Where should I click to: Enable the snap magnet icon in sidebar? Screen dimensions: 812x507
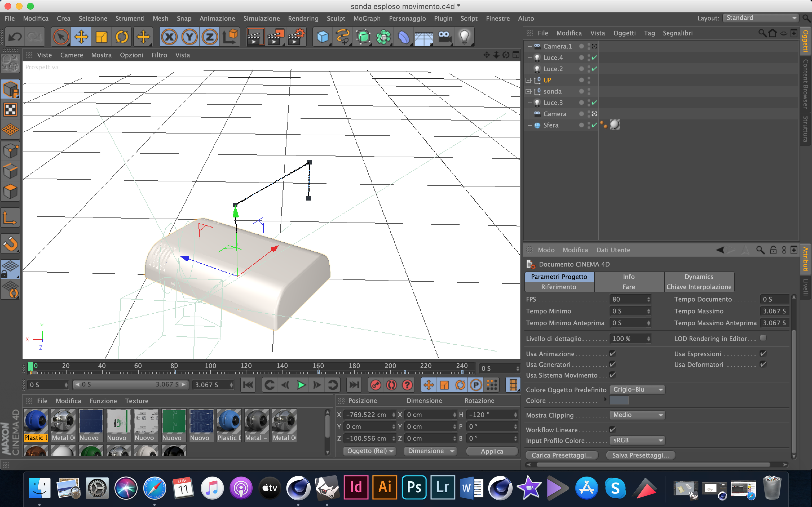tap(10, 243)
